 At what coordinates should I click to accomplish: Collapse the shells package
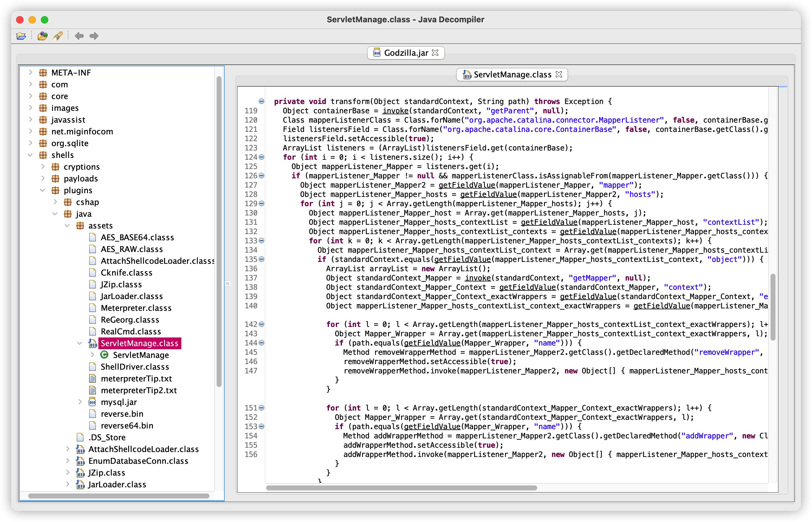(30, 155)
